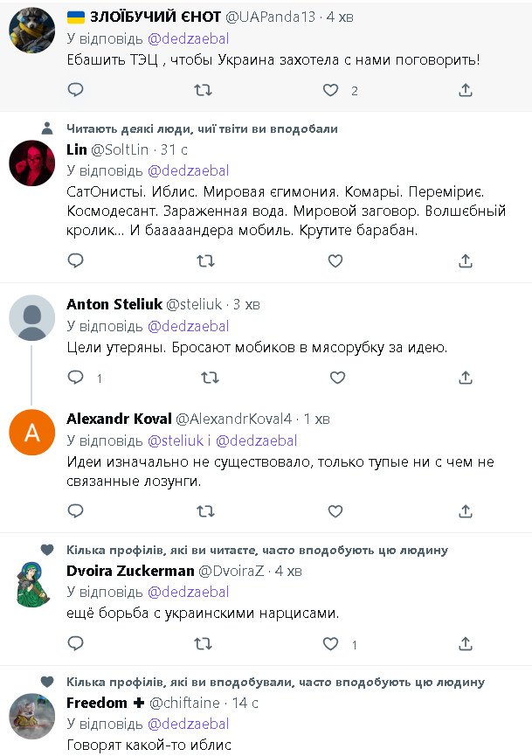Image resolution: width=532 pixels, height=756 pixels.
Task: Reply to Anton Steliuk's tweet
Action: [x=76, y=378]
